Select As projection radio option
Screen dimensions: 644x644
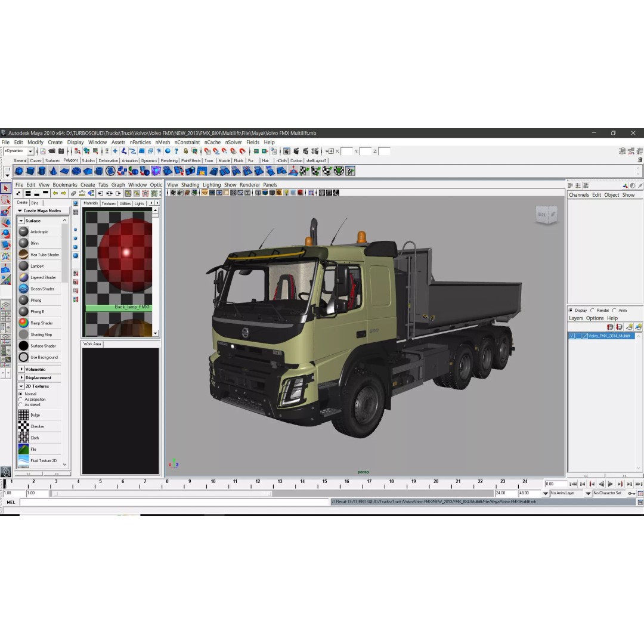click(x=20, y=399)
